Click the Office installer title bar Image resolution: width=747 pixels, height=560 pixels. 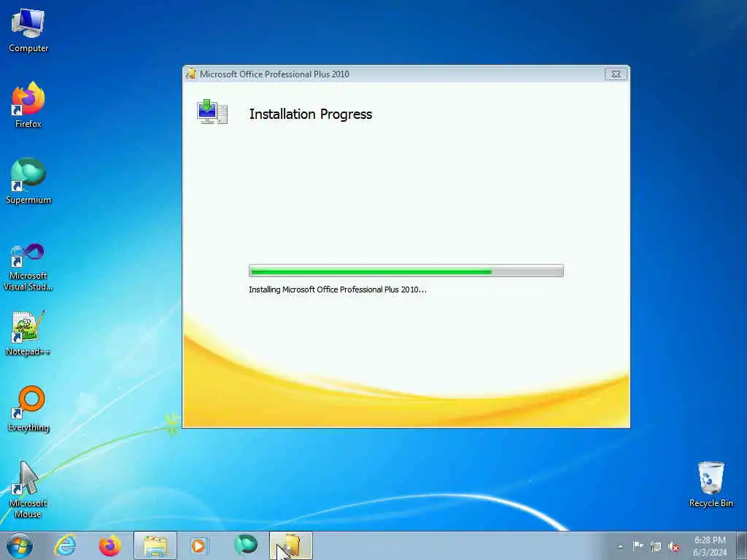(393, 74)
